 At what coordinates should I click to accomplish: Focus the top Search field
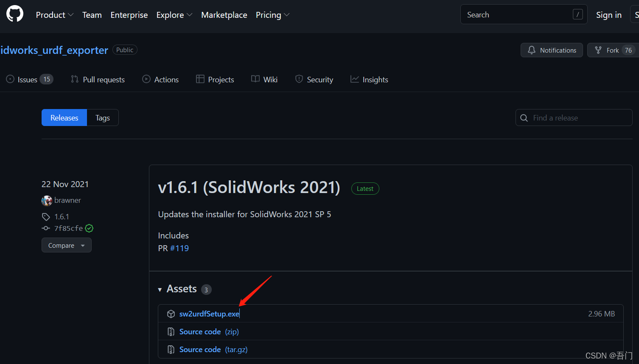click(524, 14)
